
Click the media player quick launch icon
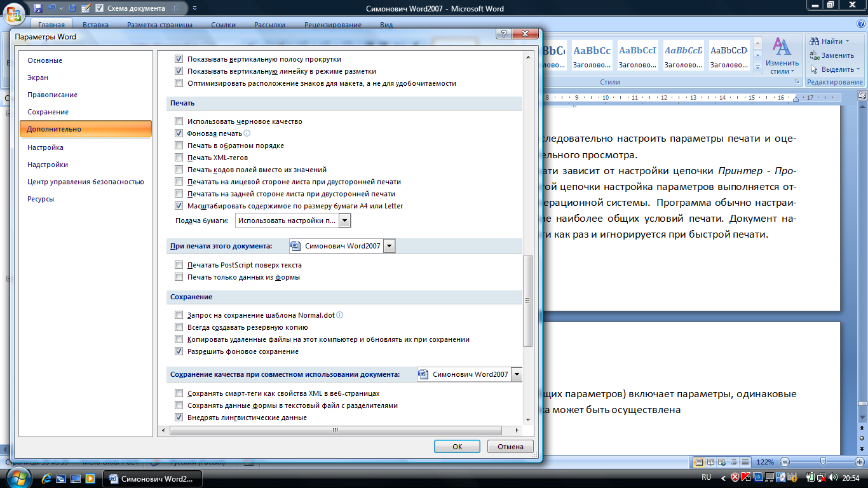pos(90,478)
